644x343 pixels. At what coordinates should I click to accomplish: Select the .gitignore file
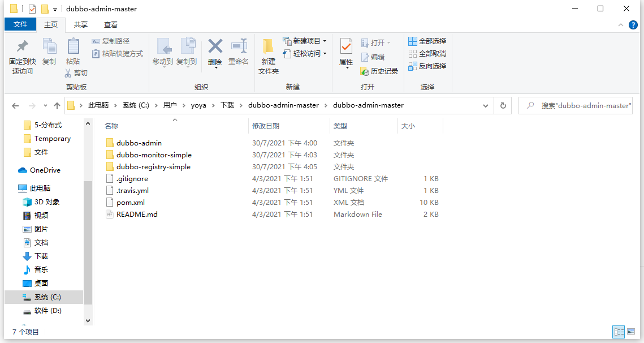click(132, 178)
